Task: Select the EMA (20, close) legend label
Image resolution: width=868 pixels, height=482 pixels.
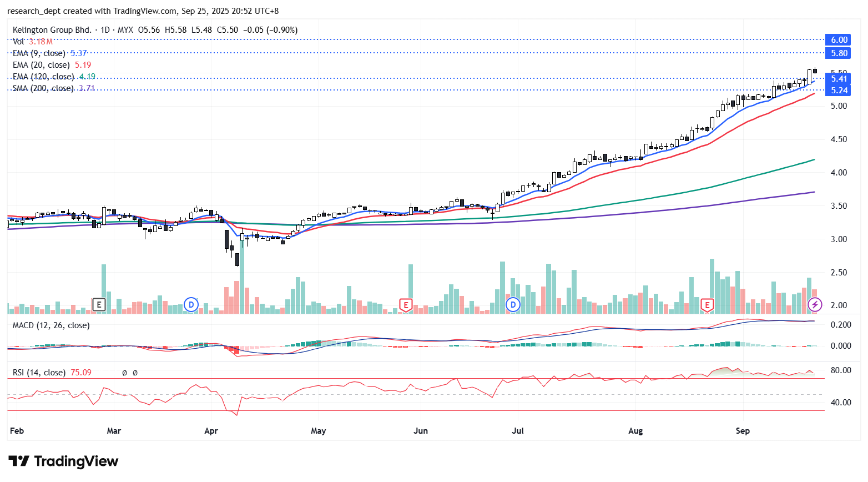Action: point(41,65)
